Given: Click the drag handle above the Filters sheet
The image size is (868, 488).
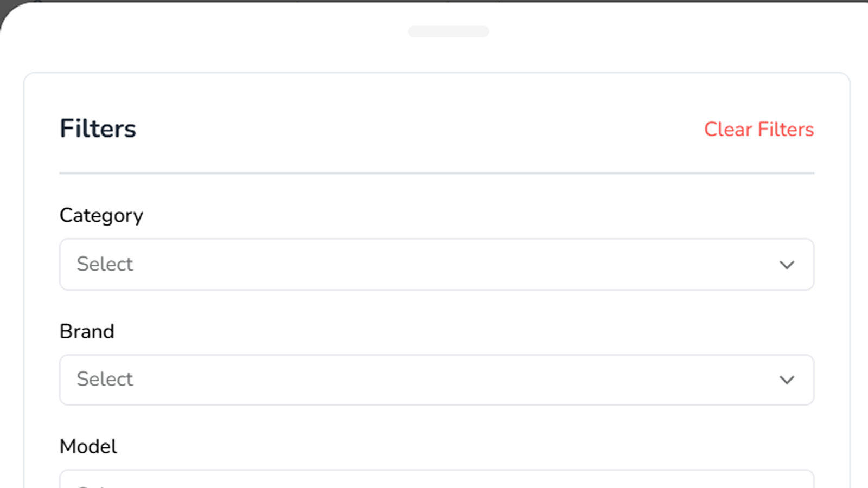Looking at the screenshot, I should coord(449,31).
